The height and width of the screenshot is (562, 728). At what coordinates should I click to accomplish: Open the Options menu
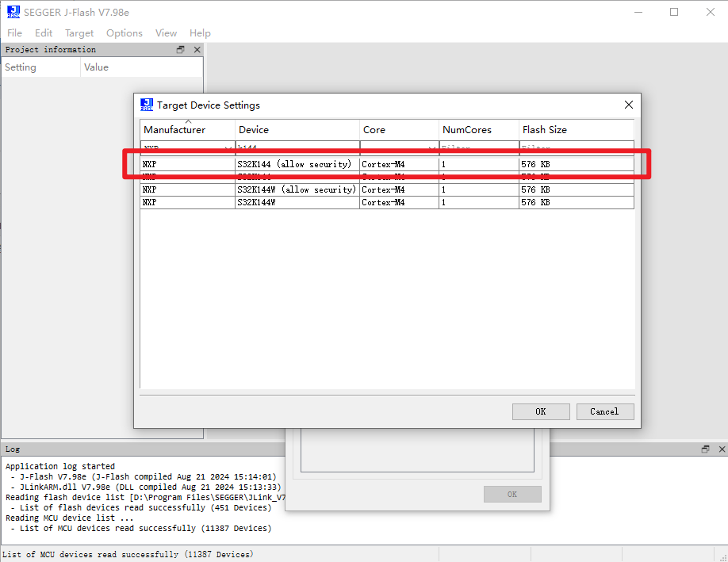125,33
